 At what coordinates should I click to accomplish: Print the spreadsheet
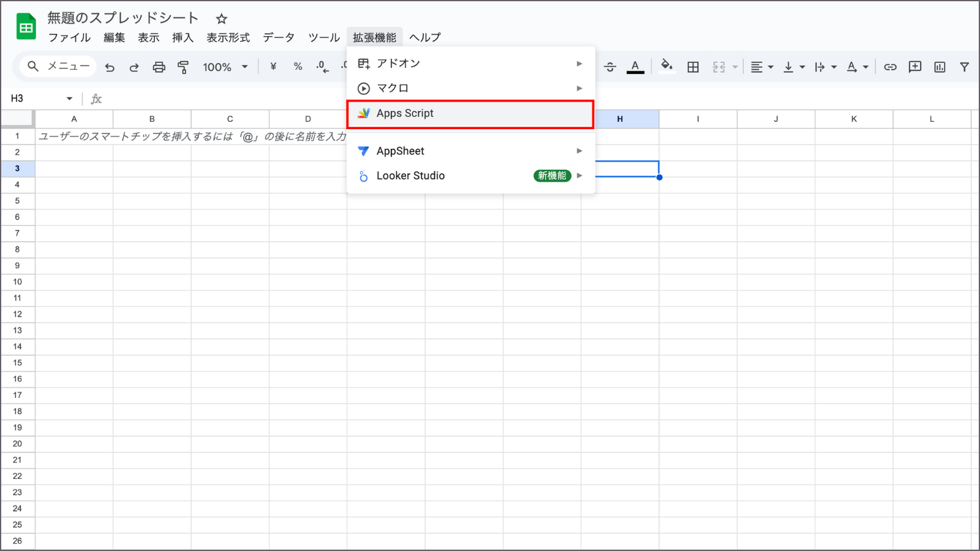click(159, 67)
